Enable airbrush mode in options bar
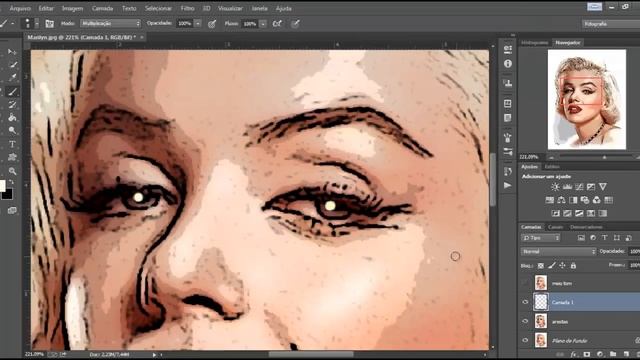 [277, 24]
